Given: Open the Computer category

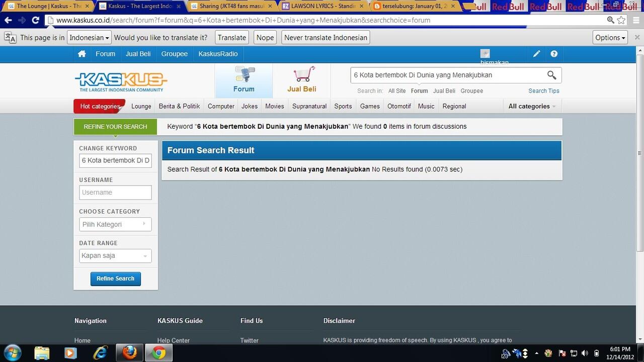Looking at the screenshot, I should [221, 106].
